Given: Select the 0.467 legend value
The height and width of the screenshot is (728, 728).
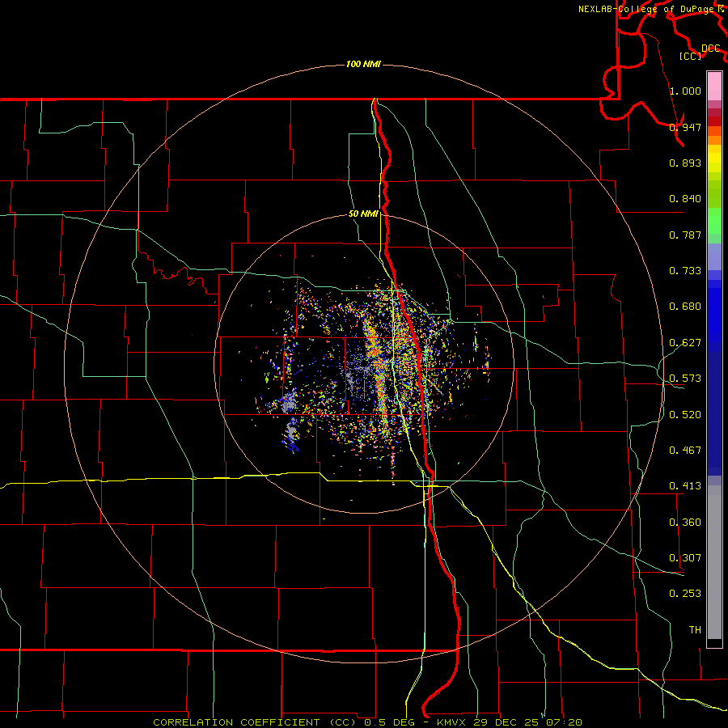Looking at the screenshot, I should click(685, 451).
